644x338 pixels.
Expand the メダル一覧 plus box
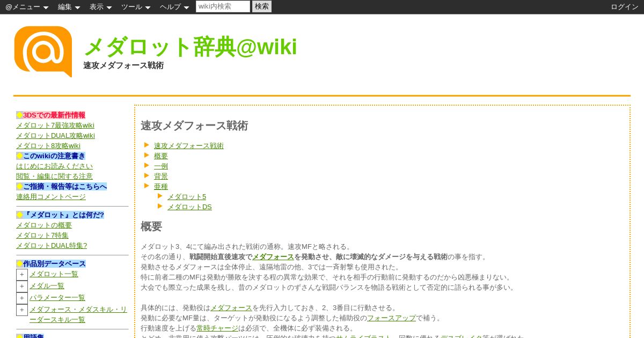[22, 286]
